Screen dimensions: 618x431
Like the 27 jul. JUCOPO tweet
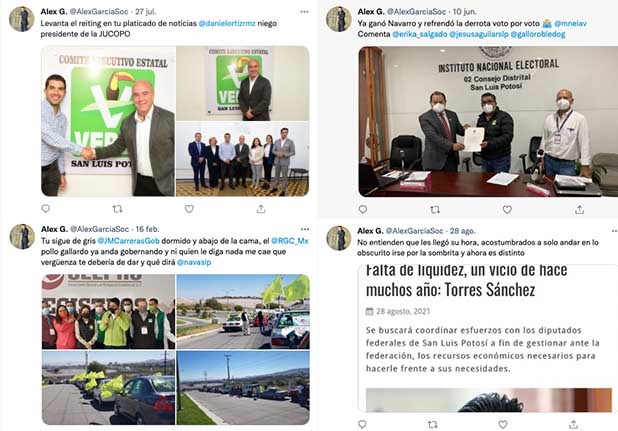pyautogui.click(x=189, y=209)
